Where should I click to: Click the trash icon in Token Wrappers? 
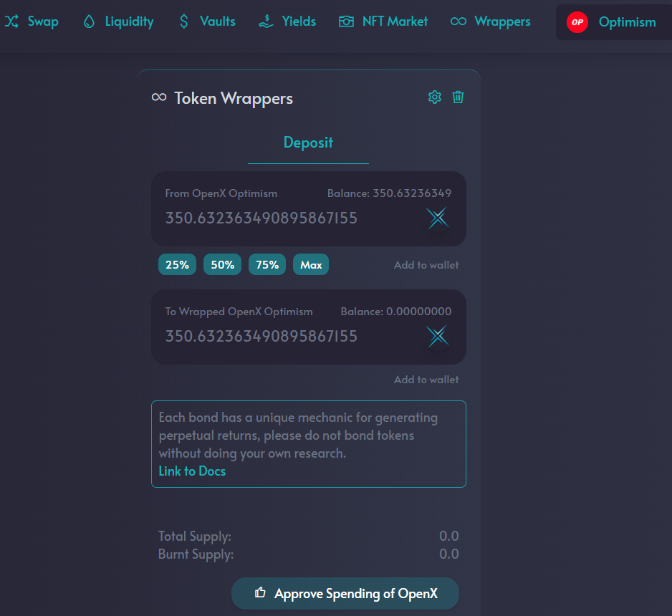[x=458, y=97]
